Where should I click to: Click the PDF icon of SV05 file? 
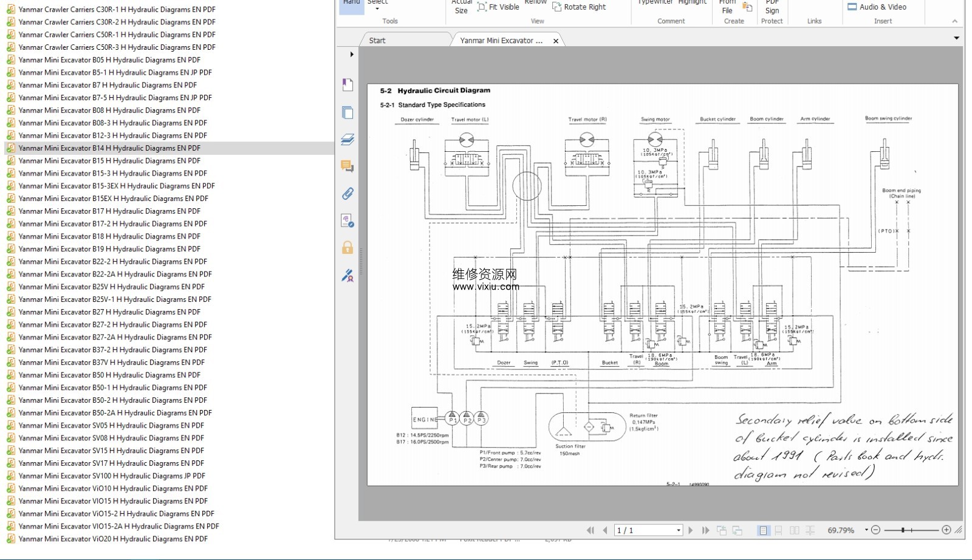(11, 426)
